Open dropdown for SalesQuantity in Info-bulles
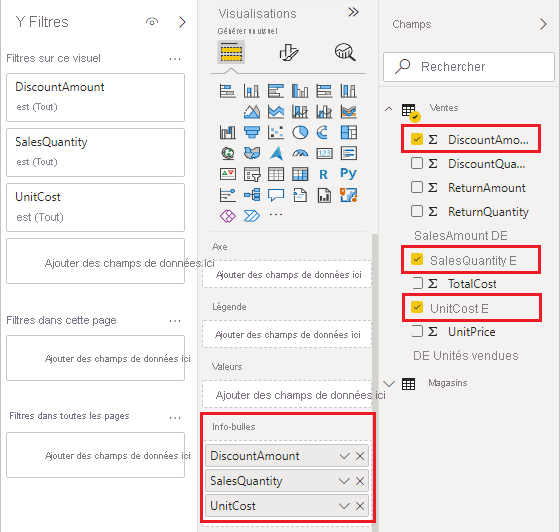This screenshot has width=560, height=532. 344,481
